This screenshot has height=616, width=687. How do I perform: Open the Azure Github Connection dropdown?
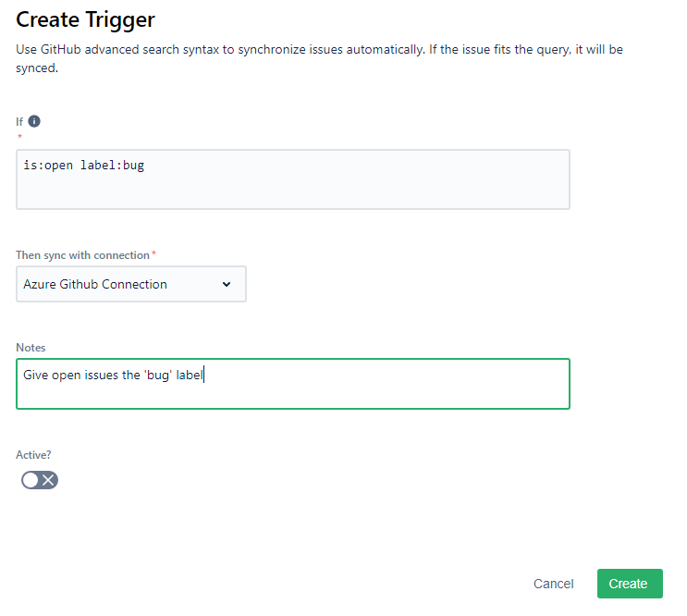coord(131,284)
